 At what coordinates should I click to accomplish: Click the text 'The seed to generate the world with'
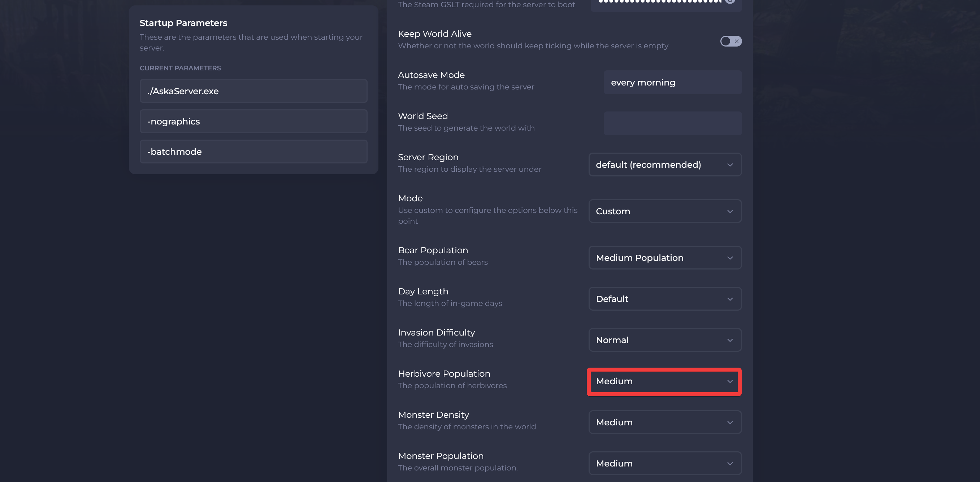466,128
